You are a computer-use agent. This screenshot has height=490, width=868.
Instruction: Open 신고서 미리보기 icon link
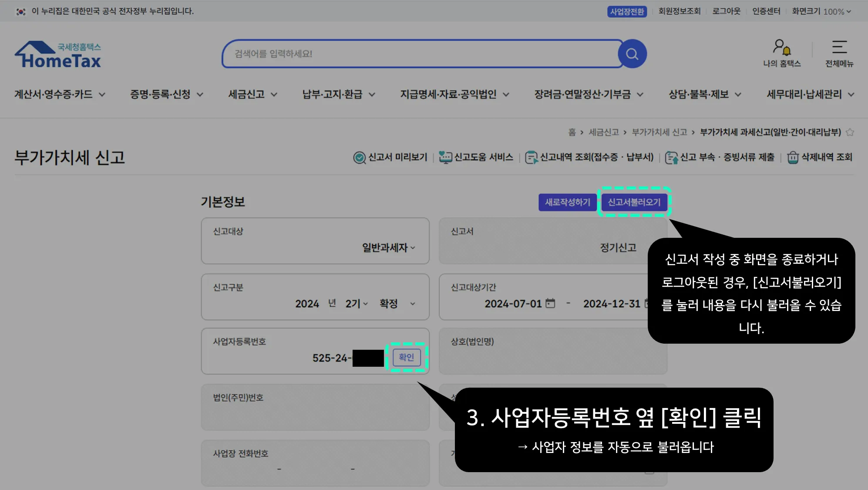point(359,157)
